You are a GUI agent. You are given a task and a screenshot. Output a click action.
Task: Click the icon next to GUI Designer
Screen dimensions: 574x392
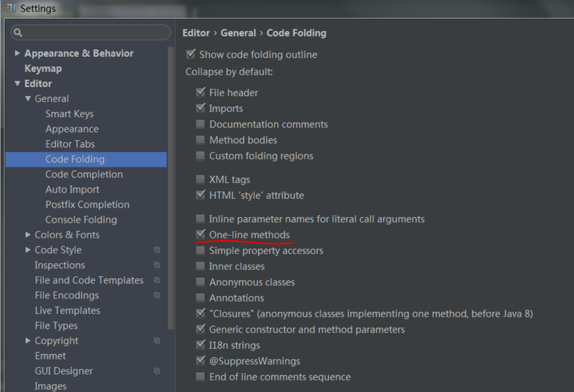157,371
